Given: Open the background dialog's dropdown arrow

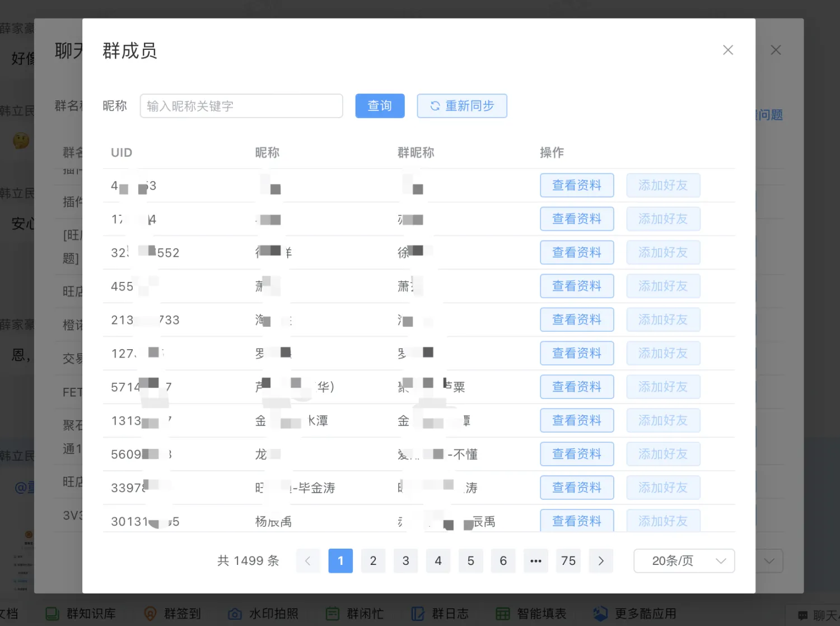Looking at the screenshot, I should (769, 560).
